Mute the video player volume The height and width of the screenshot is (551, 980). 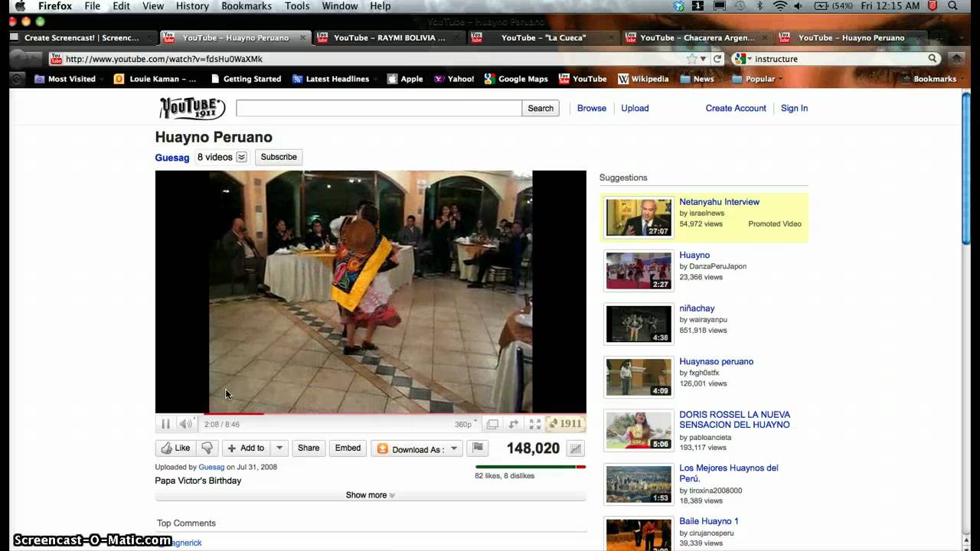coord(185,424)
